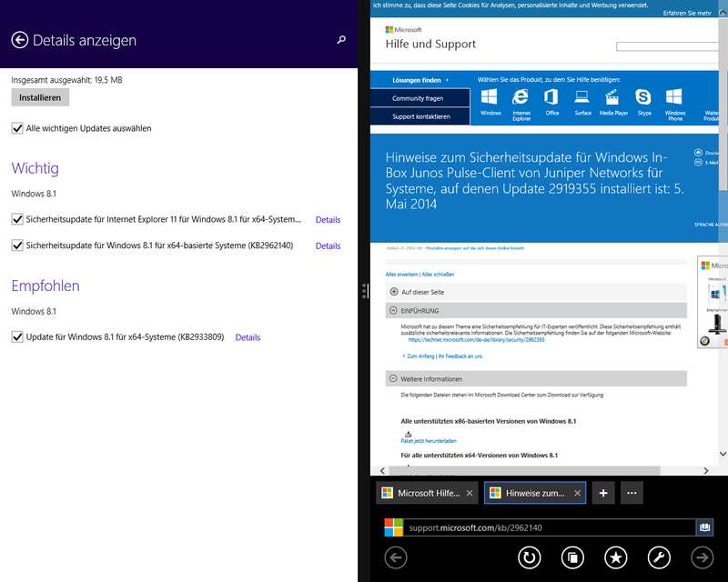Uncheck Sicherheitsupdate KB2962140 checkbox
The image size is (728, 582).
pyautogui.click(x=17, y=245)
